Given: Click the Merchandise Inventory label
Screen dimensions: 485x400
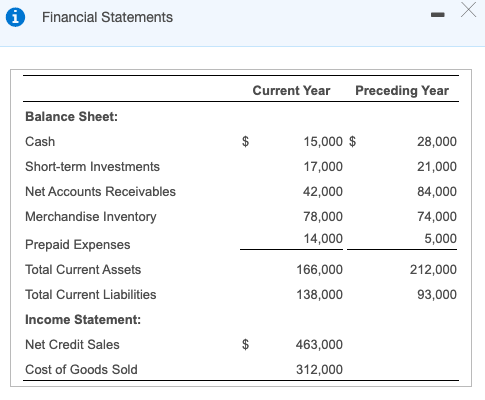Looking at the screenshot, I should 91,217.
